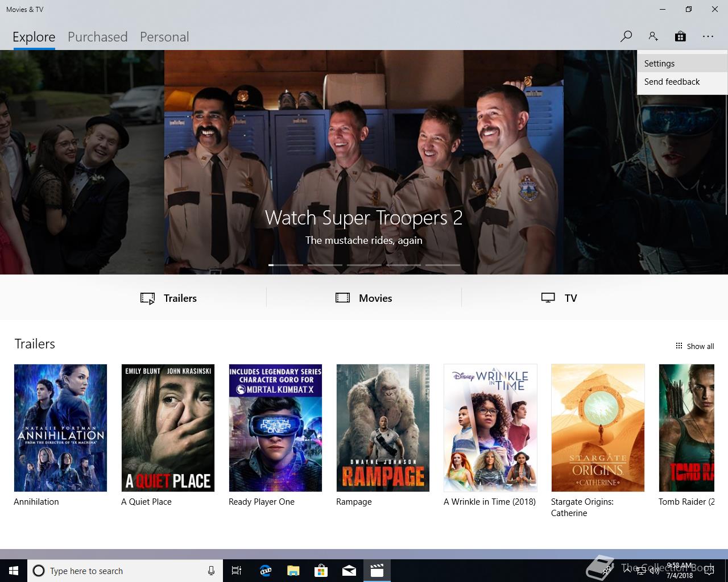Open the Windows Start menu
Viewport: 728px width, 582px height.
(x=14, y=571)
